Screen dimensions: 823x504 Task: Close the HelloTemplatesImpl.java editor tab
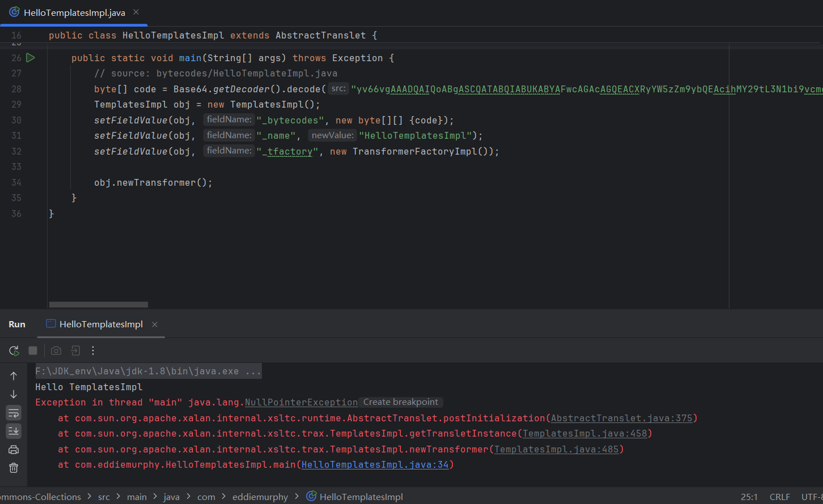[136, 12]
